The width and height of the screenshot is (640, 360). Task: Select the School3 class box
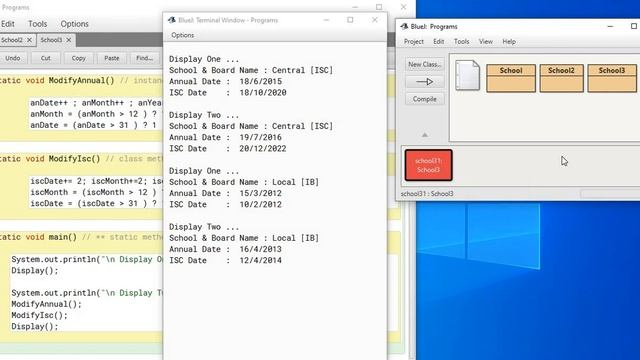[x=612, y=78]
